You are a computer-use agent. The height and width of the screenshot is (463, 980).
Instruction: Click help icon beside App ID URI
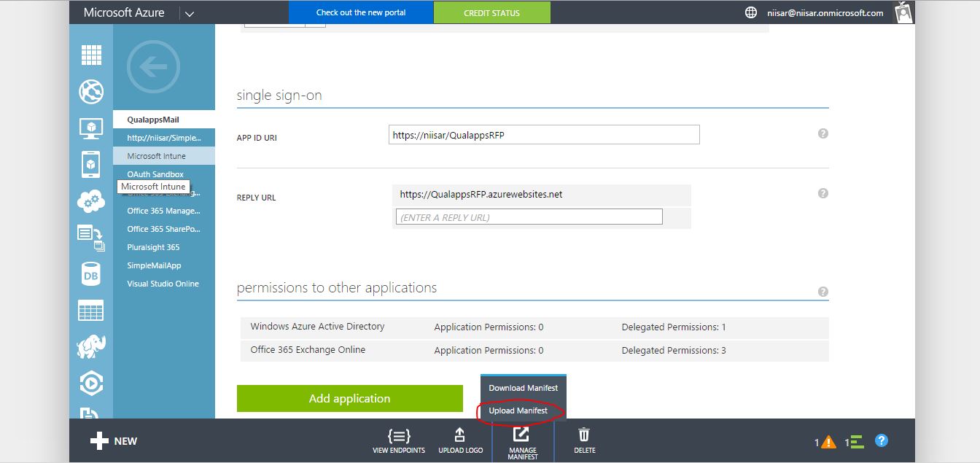click(x=823, y=133)
